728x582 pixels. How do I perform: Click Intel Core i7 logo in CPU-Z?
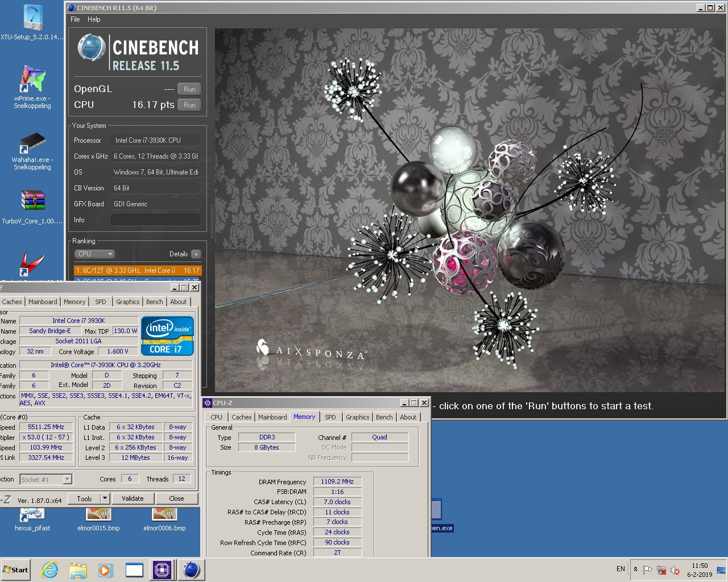click(x=167, y=336)
